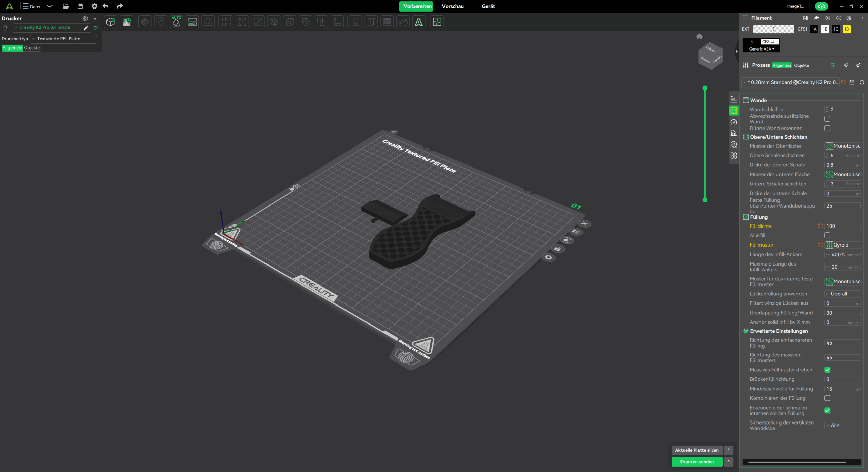The height and width of the screenshot is (472, 868).
Task: Open the assembly puzzle view icon
Action: pyautogui.click(x=437, y=22)
